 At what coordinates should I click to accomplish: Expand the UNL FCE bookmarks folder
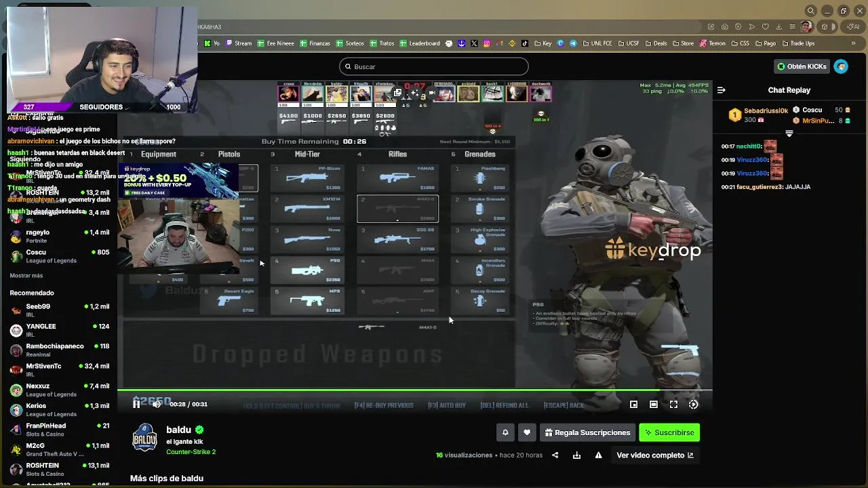pos(596,43)
